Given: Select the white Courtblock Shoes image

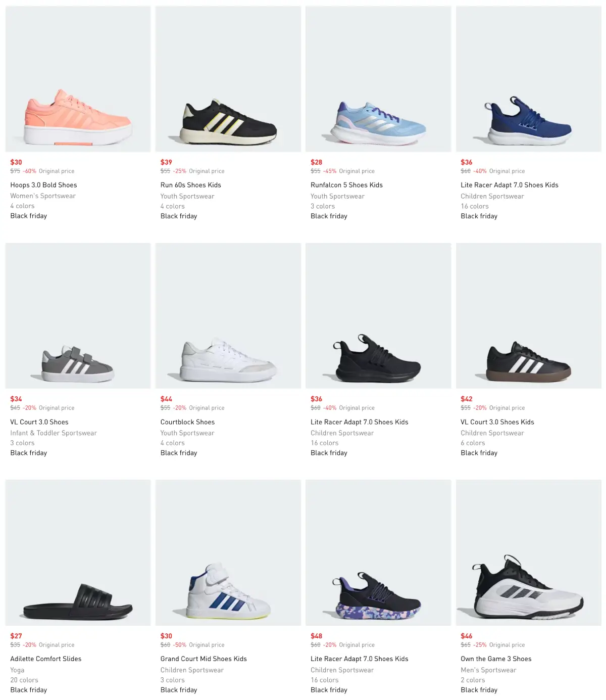Looking at the screenshot, I should pyautogui.click(x=228, y=316).
